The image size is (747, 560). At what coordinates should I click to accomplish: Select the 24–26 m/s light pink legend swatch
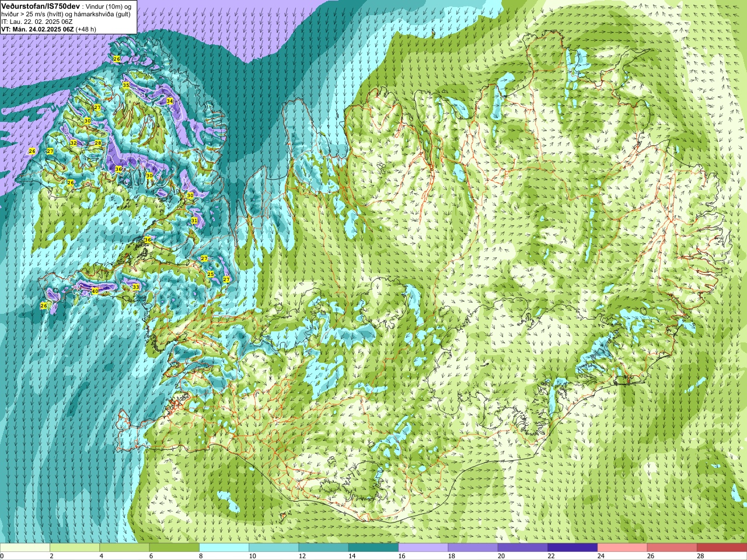pyautogui.click(x=623, y=548)
